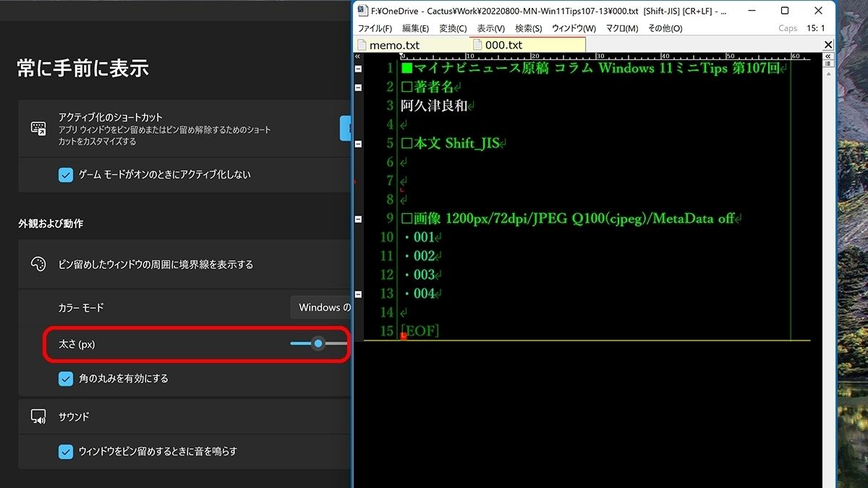
Task: Open the 表示(V) menu
Action: (491, 28)
